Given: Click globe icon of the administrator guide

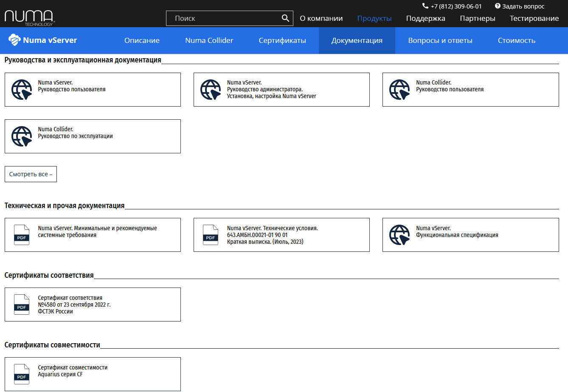Looking at the screenshot, I should point(211,90).
